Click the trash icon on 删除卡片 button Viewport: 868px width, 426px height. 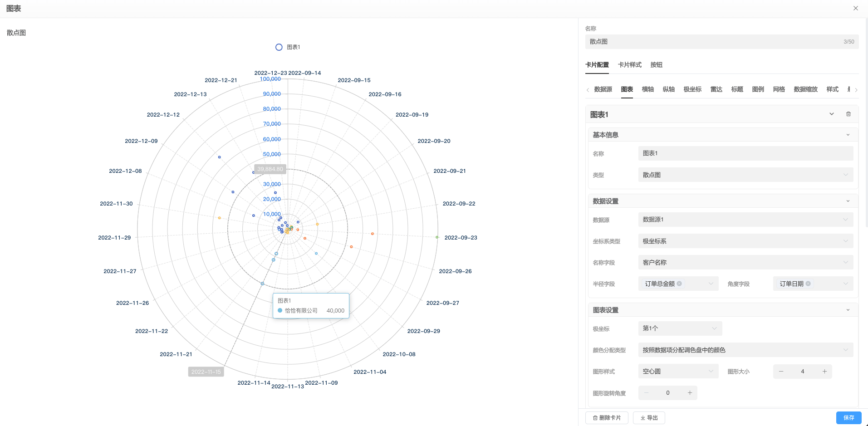pos(595,418)
